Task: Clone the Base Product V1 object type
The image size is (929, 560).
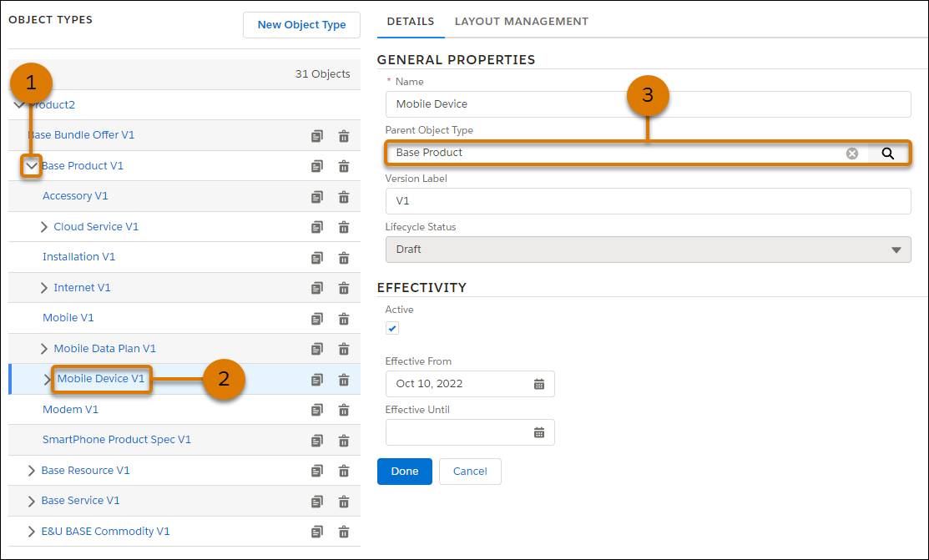Action: coord(317,167)
